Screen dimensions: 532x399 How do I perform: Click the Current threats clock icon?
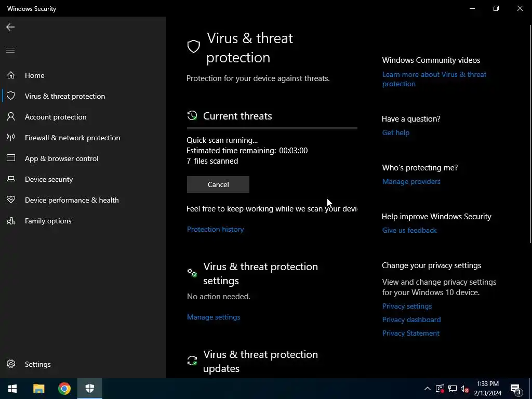[x=192, y=116]
